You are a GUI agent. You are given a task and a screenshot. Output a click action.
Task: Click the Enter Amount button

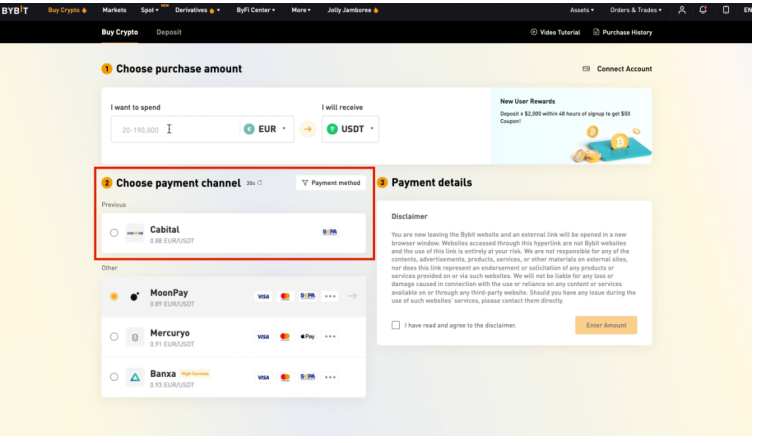click(606, 325)
